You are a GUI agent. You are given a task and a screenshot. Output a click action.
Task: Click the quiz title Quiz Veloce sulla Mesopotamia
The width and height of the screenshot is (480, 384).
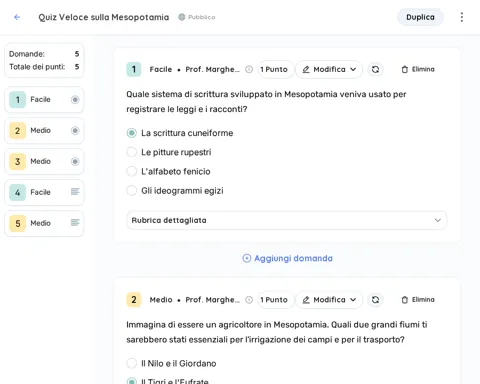tap(104, 17)
